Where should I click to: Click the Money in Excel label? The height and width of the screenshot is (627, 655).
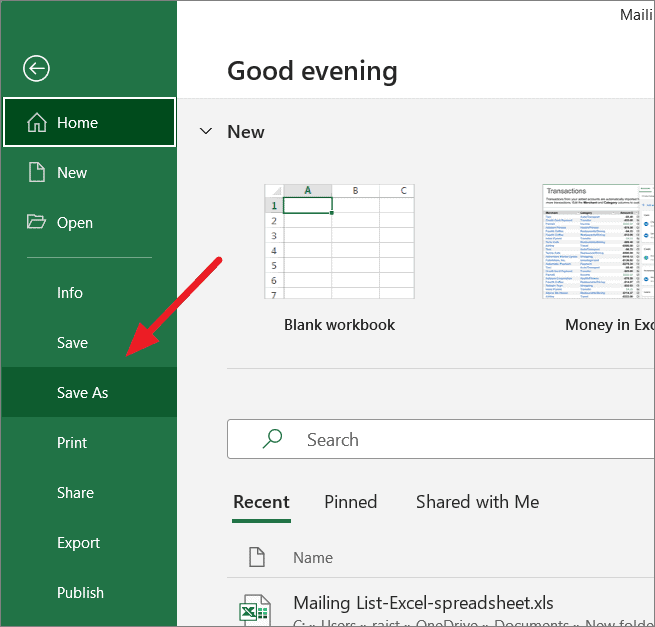coord(609,325)
